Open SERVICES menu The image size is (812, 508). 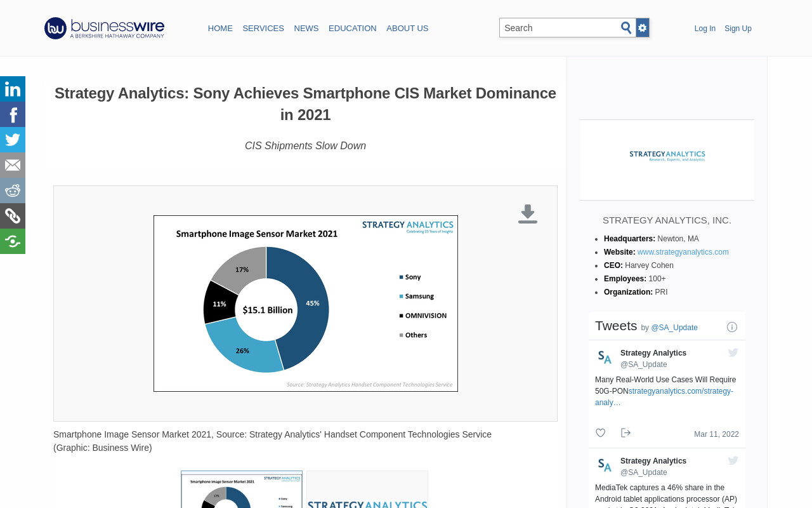pyautogui.click(x=263, y=29)
